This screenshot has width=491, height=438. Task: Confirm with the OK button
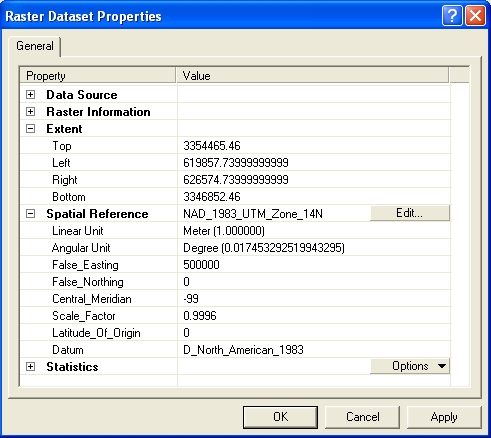click(280, 417)
